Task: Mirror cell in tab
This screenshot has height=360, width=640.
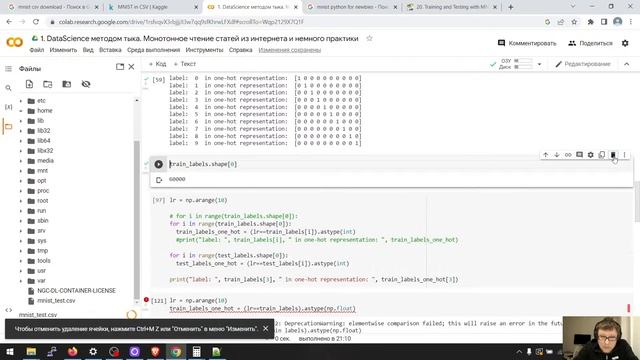Action: (x=602, y=155)
